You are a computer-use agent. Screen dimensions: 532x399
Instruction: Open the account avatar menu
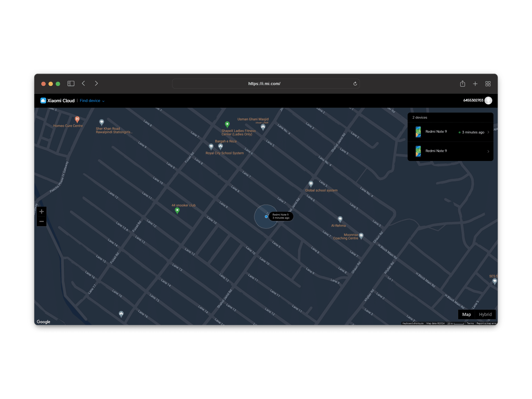coord(488,100)
